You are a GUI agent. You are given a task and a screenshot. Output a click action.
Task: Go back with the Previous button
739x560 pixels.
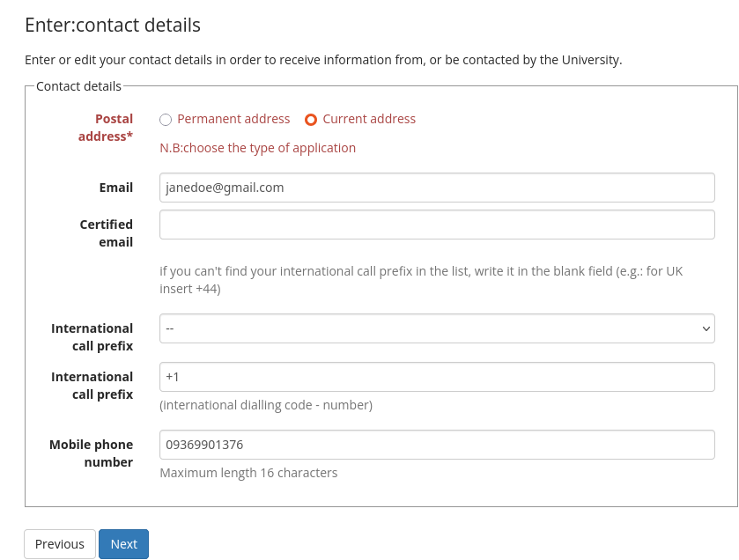(x=60, y=544)
